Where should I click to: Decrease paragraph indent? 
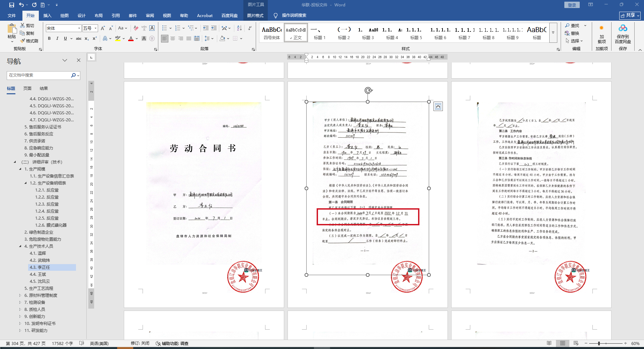[206, 28]
